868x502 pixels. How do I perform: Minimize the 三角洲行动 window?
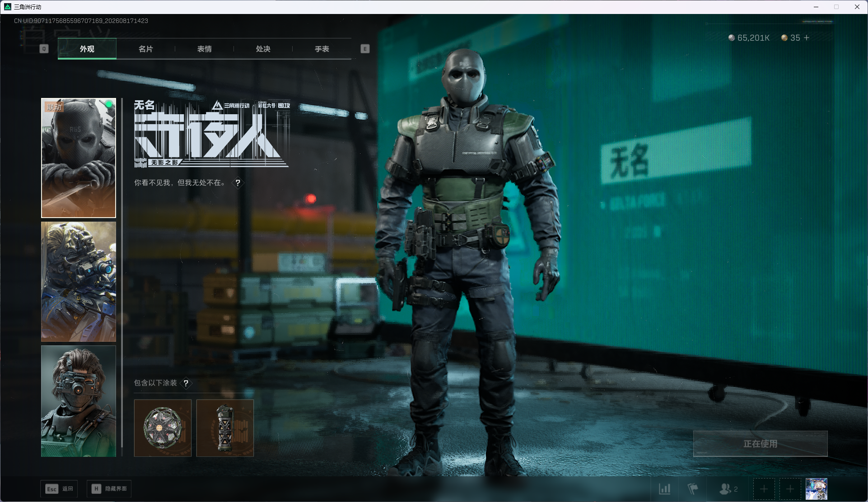coord(816,7)
